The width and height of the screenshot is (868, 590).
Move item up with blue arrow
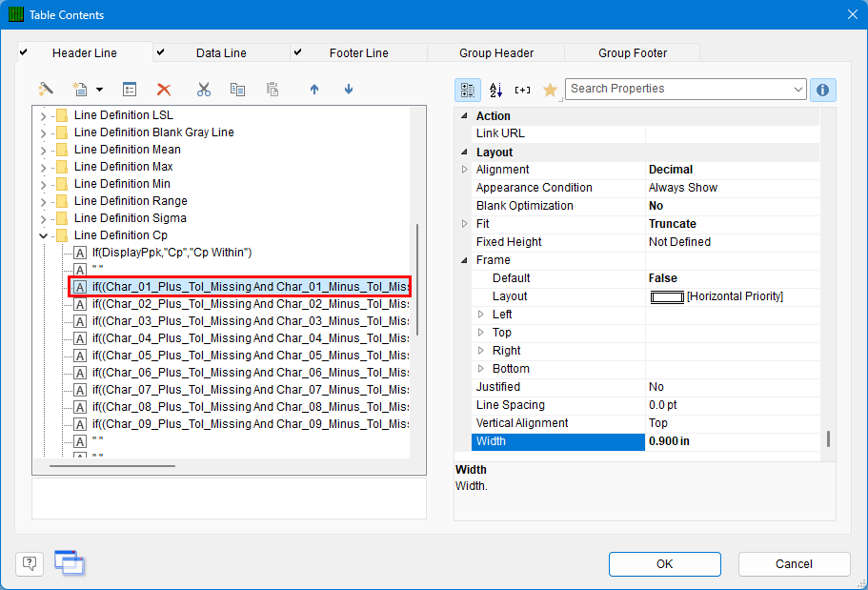[x=314, y=90]
